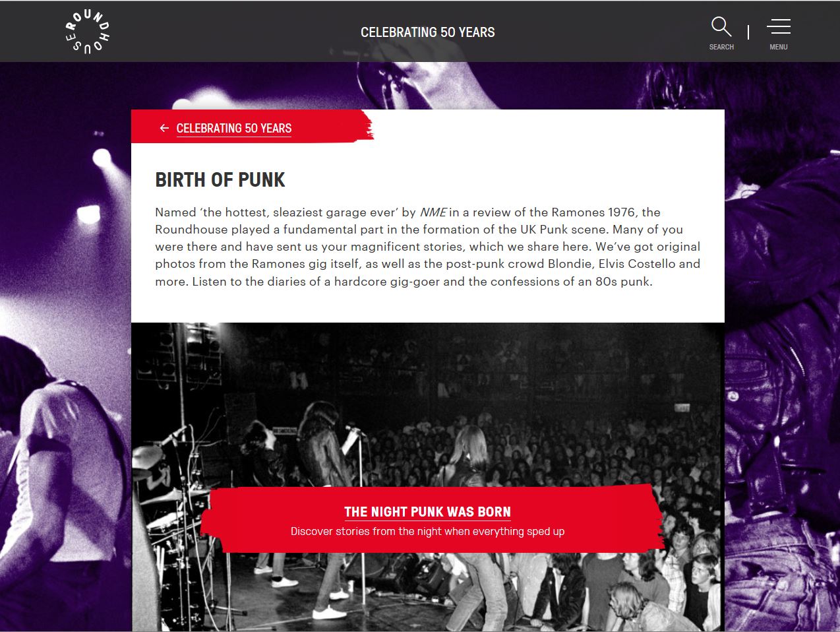The image size is (840, 632).
Task: Click the circular Roundhouse logo
Action: tap(88, 31)
